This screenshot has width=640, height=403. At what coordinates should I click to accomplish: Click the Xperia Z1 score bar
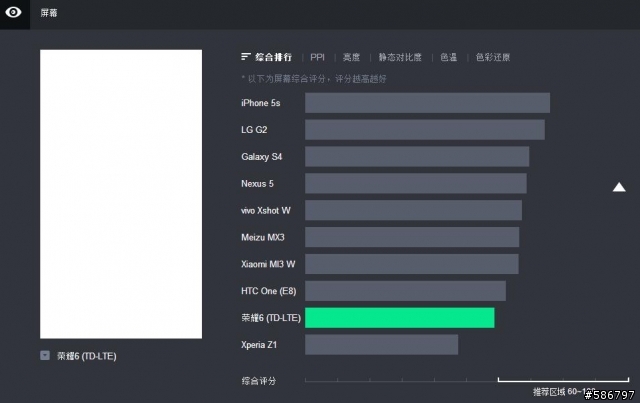(381, 345)
